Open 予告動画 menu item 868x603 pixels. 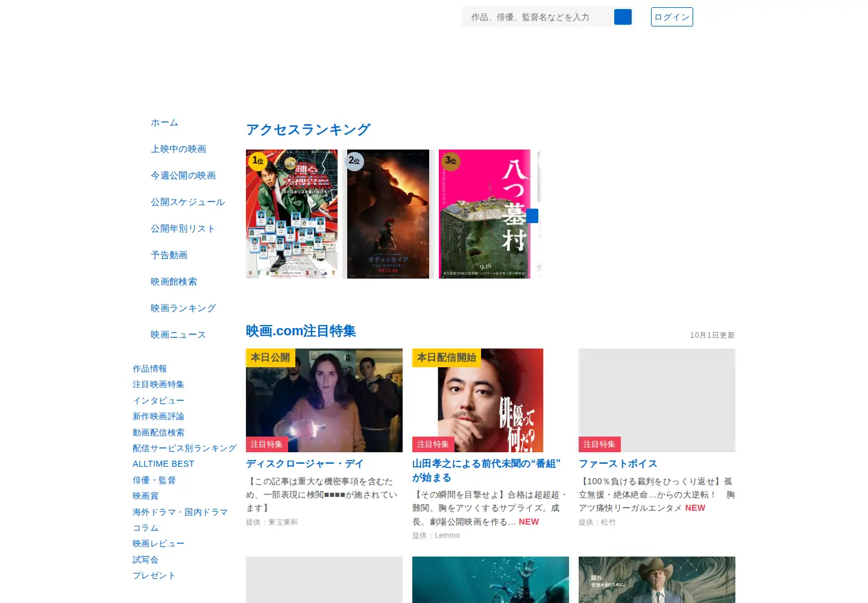169,255
